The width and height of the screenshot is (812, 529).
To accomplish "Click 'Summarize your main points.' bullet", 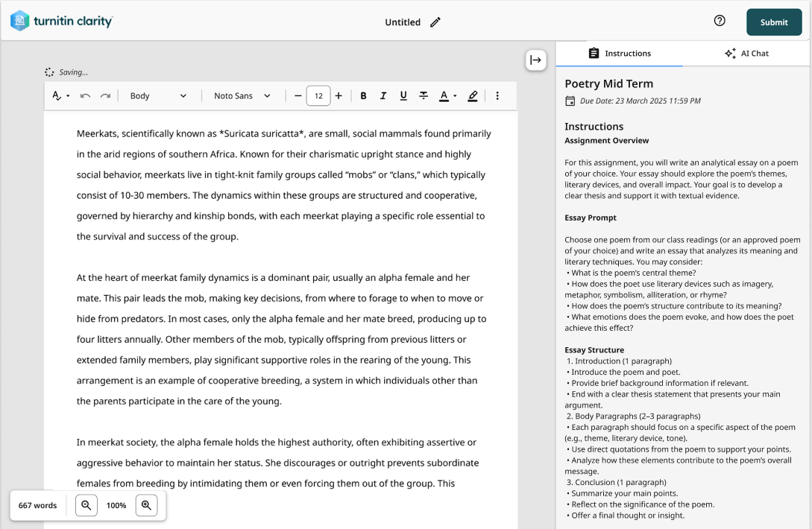I will pos(622,494).
